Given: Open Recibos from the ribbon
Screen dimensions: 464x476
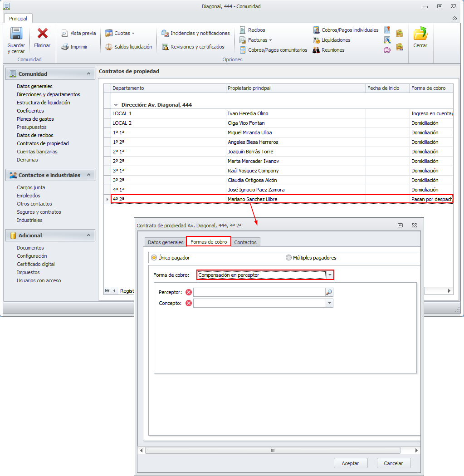Looking at the screenshot, I should coord(252,30).
